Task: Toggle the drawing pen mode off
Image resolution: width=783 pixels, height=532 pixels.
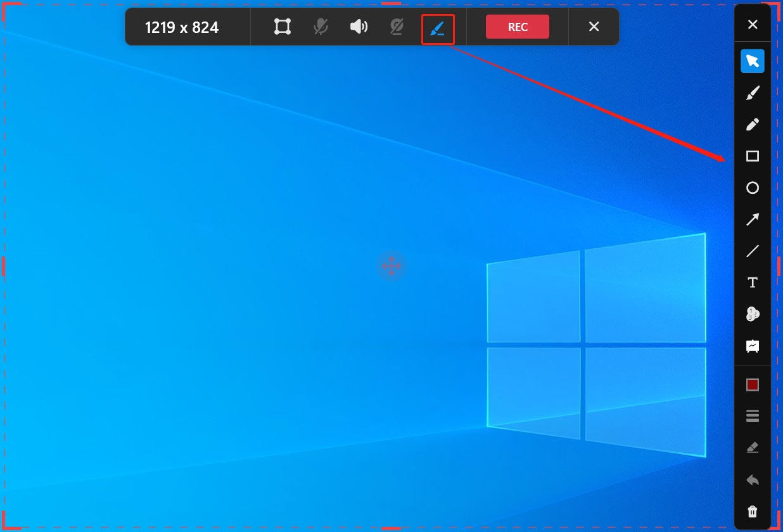Action: point(438,27)
